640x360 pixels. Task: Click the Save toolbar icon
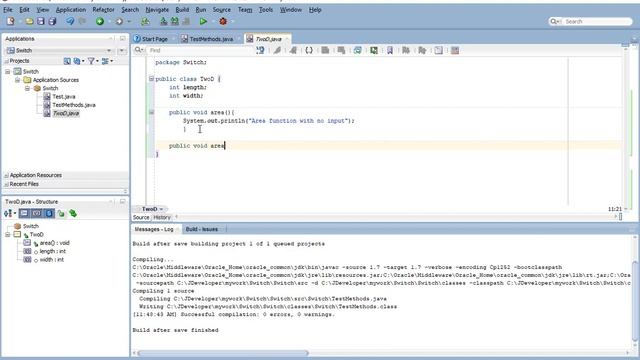[41, 21]
